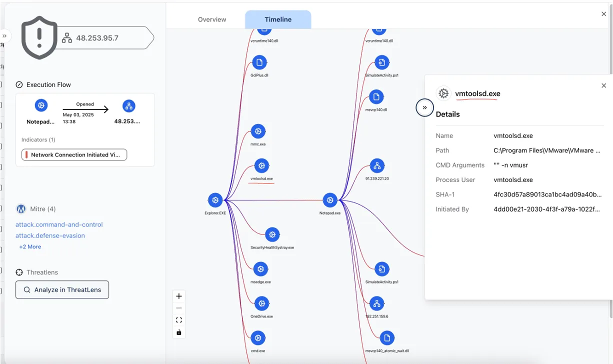Select the OneDrive.exe process node

point(261,303)
